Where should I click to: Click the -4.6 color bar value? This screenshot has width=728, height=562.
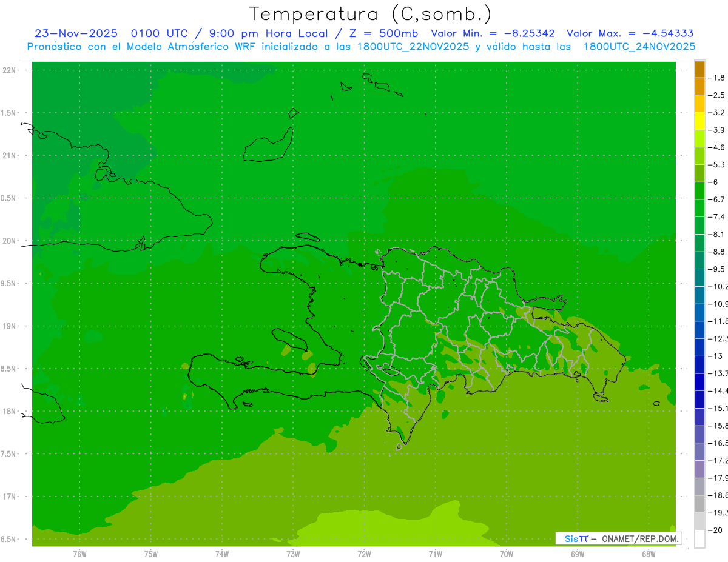(x=716, y=147)
